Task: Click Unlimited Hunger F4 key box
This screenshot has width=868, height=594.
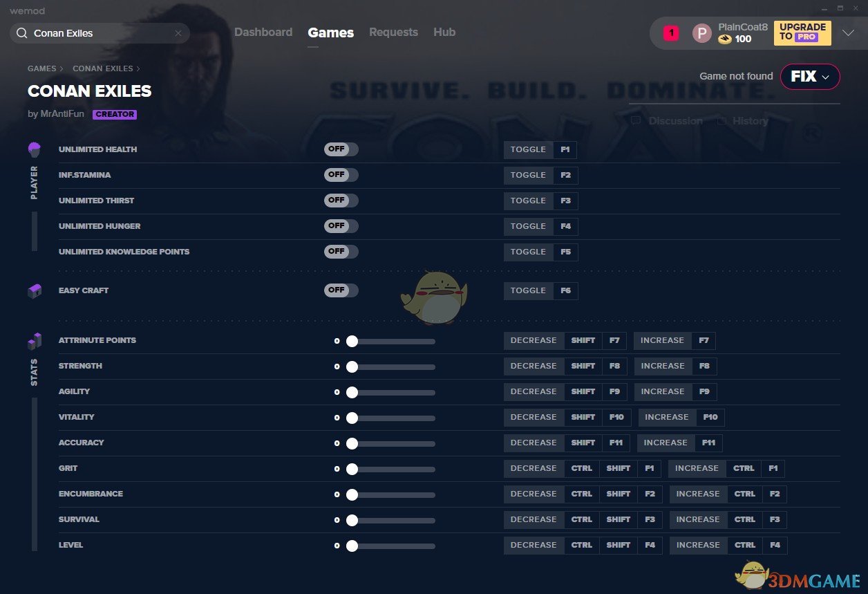Action: pos(565,226)
